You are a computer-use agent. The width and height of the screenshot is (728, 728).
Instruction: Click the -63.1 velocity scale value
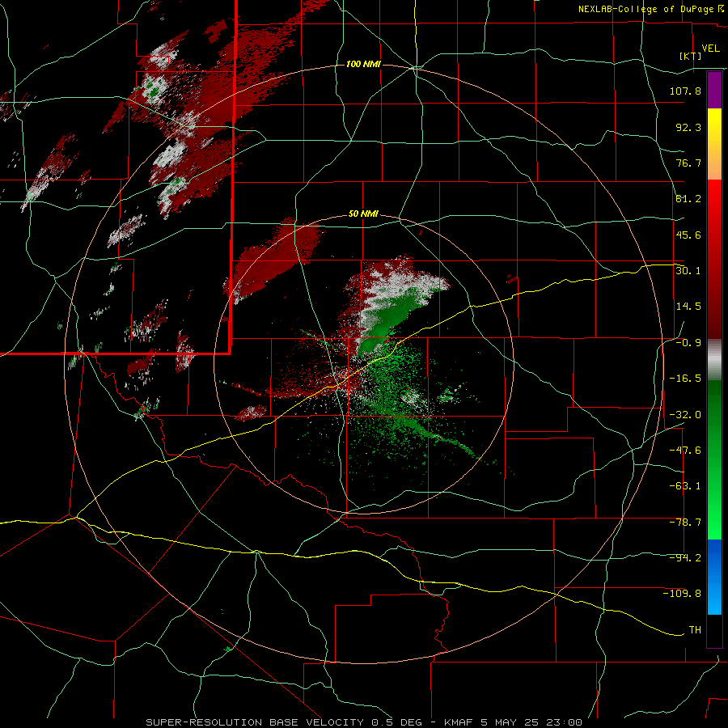685,486
